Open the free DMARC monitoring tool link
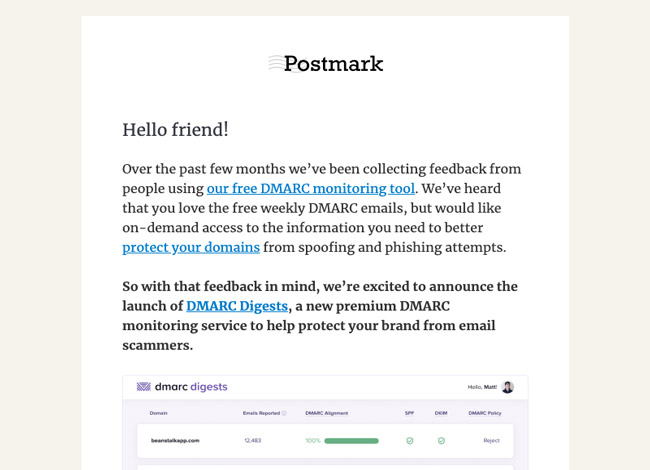 tap(310, 189)
